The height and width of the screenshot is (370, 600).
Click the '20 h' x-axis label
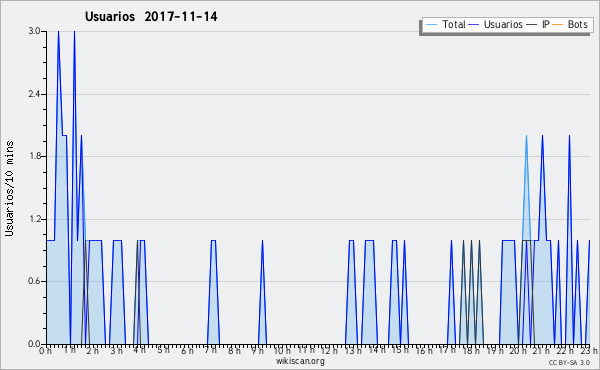click(518, 350)
